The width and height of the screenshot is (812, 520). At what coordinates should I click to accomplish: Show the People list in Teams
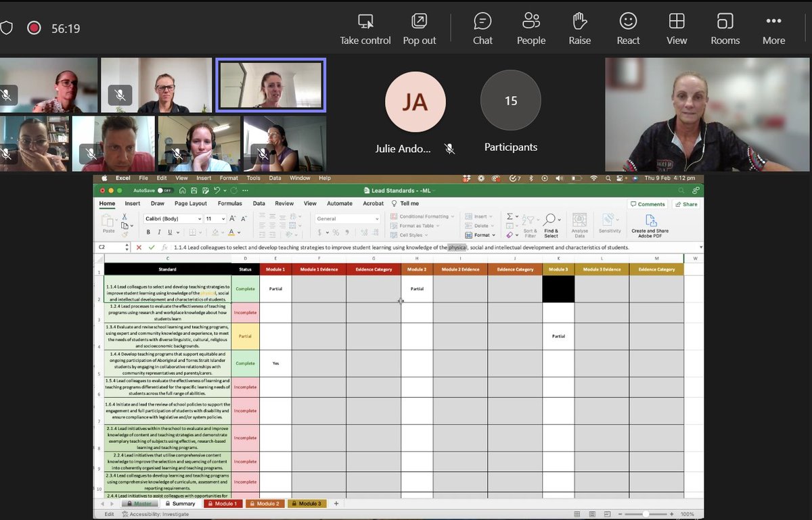point(531,28)
